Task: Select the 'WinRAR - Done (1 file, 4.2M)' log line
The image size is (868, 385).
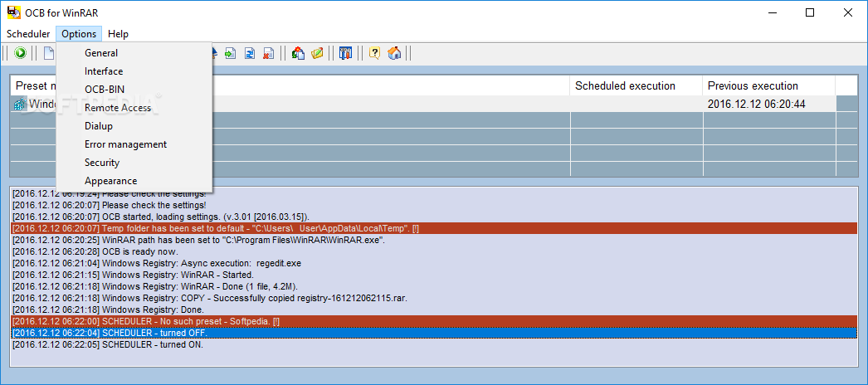Action: [433, 286]
